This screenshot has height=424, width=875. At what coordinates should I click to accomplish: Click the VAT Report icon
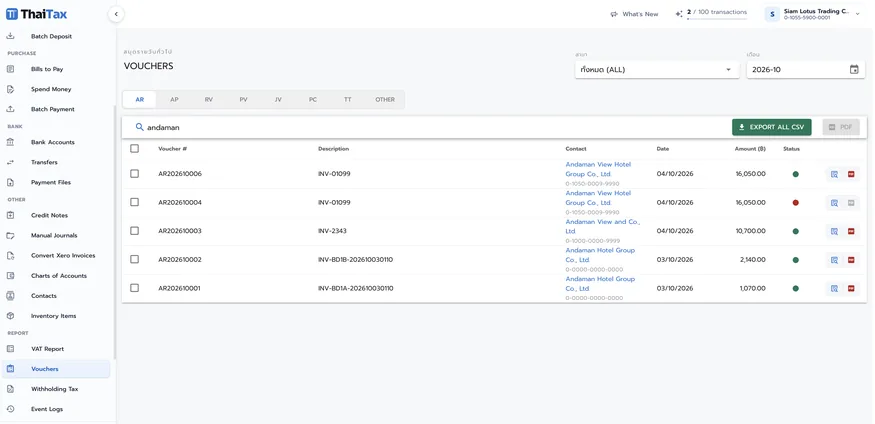coord(10,349)
